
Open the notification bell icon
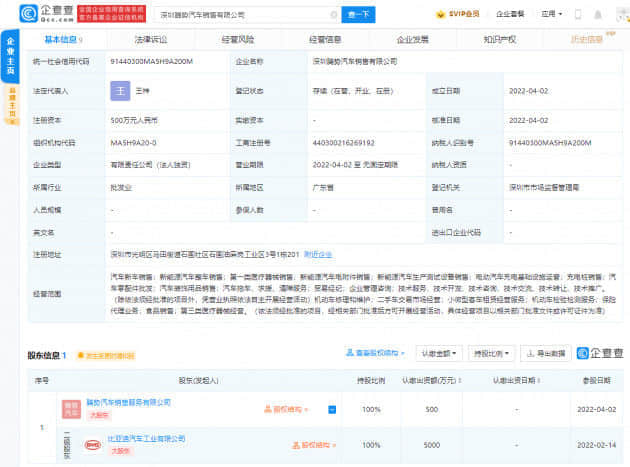[598, 14]
